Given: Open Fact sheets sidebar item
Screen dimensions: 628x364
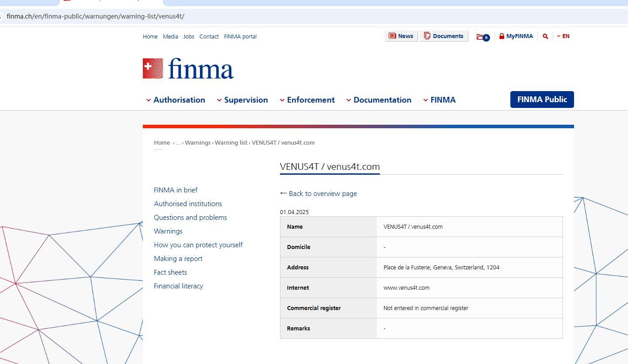Looking at the screenshot, I should coord(170,272).
